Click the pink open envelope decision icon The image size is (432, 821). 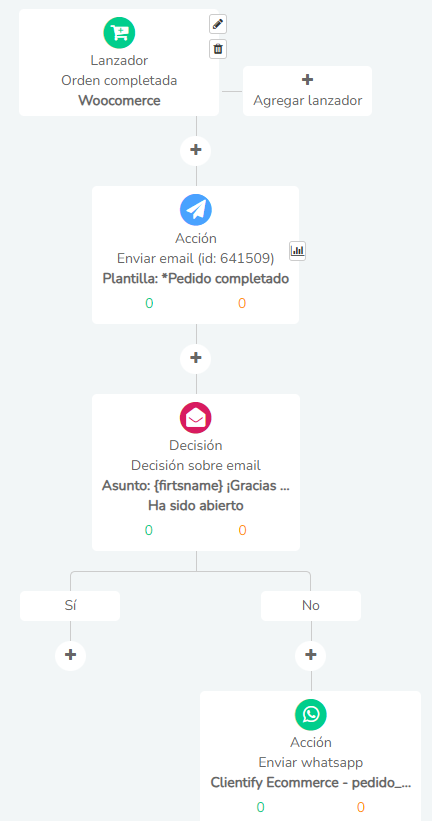(195, 417)
